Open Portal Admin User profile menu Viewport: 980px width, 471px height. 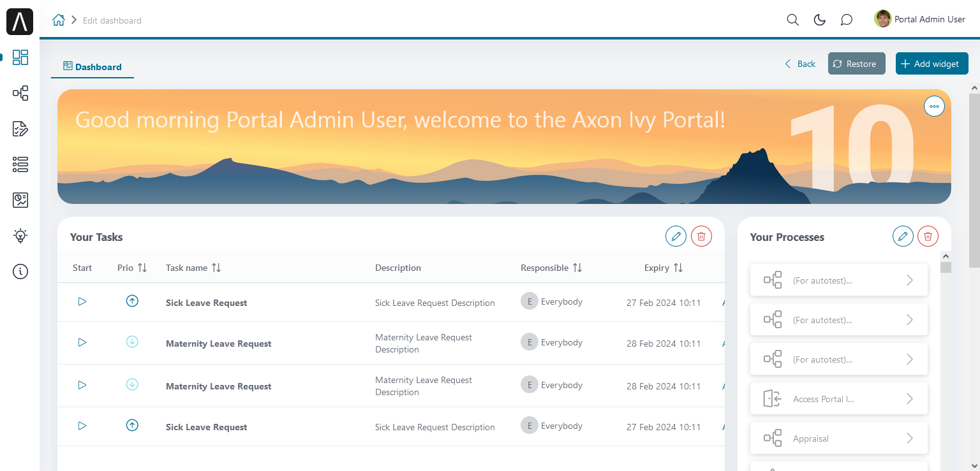(919, 19)
